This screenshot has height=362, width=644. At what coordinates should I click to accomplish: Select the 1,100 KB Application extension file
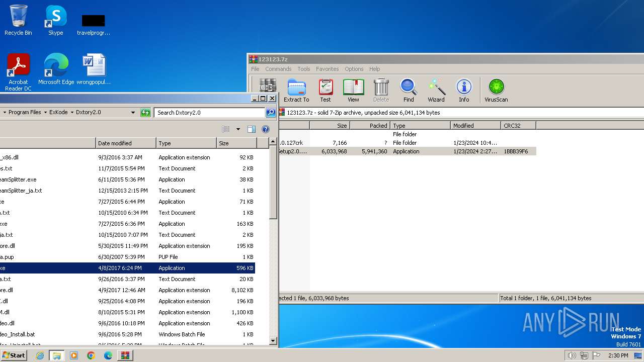(x=127, y=312)
